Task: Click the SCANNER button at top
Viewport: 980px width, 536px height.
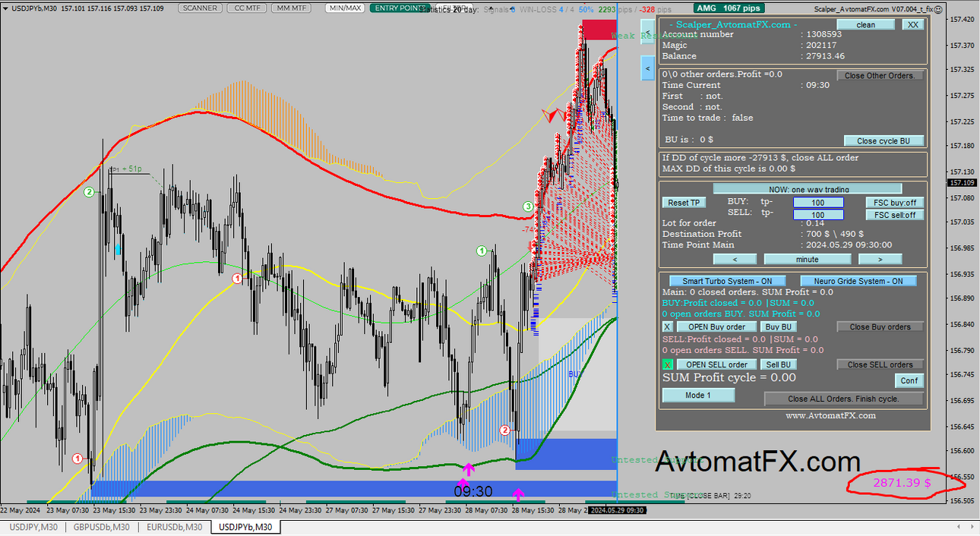Action: pos(201,8)
